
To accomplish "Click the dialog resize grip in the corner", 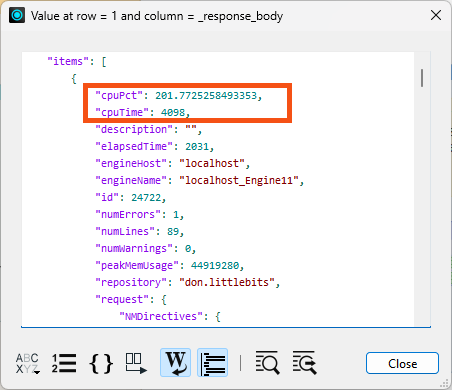I will [444, 383].
